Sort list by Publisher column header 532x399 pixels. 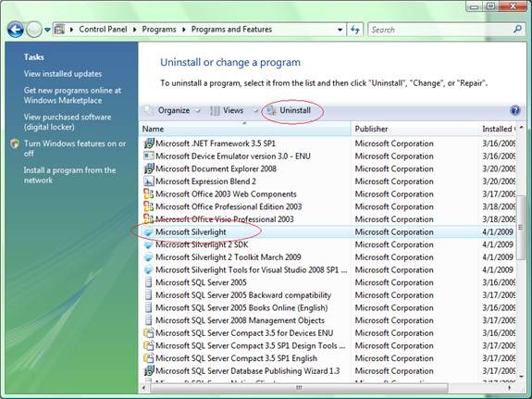point(414,129)
